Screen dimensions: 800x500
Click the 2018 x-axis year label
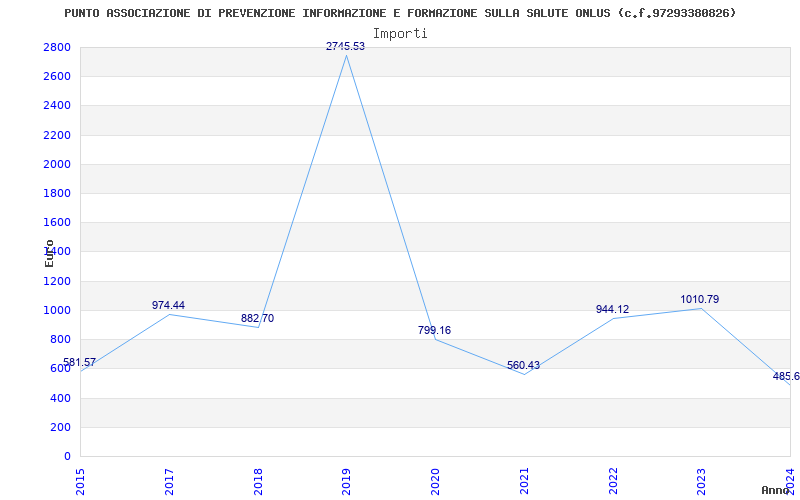(258, 481)
